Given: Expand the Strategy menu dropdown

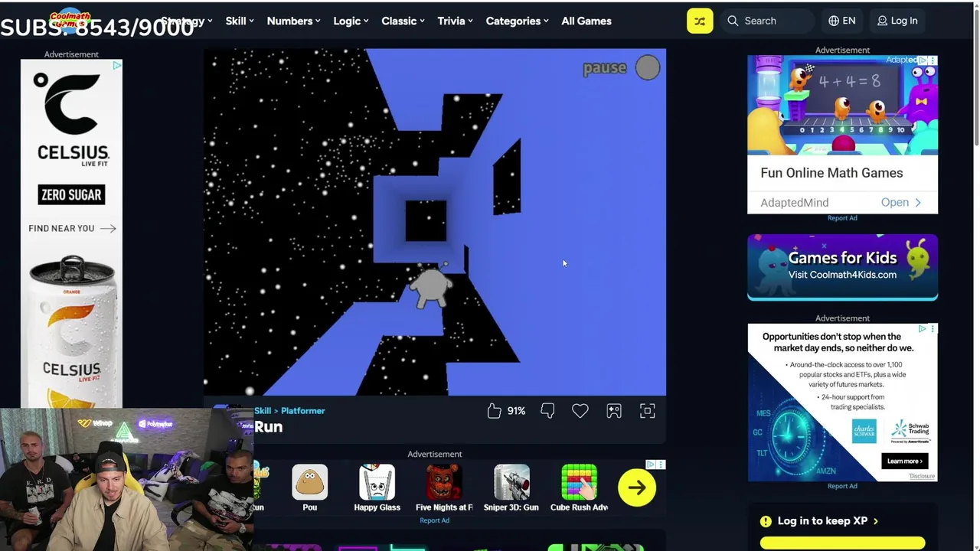Looking at the screenshot, I should pyautogui.click(x=187, y=21).
